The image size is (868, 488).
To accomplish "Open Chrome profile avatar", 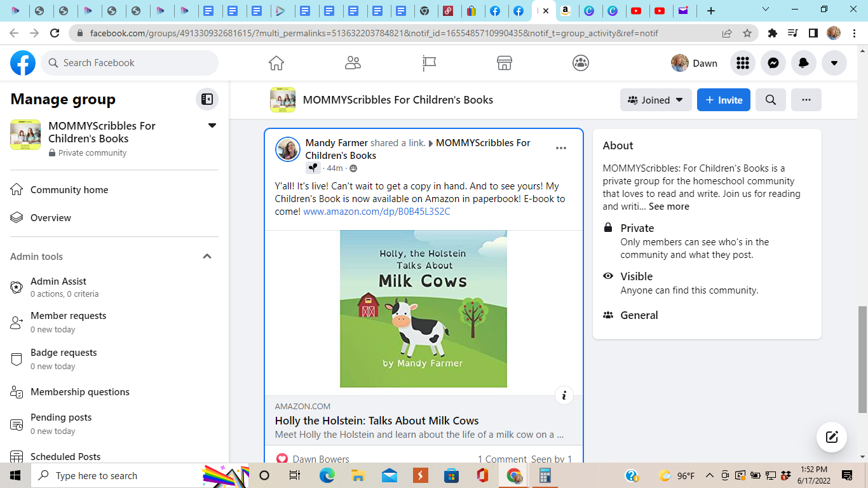I will coord(834,33).
